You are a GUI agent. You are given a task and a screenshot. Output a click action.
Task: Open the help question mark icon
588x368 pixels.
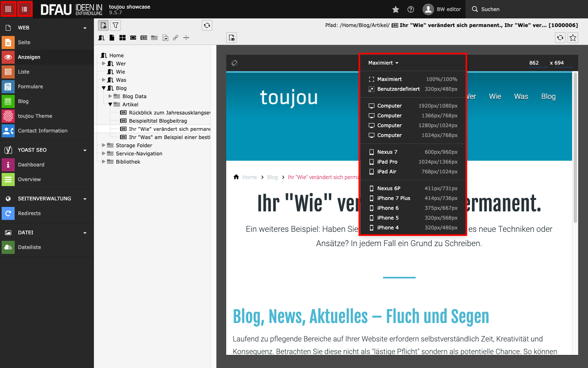click(411, 9)
